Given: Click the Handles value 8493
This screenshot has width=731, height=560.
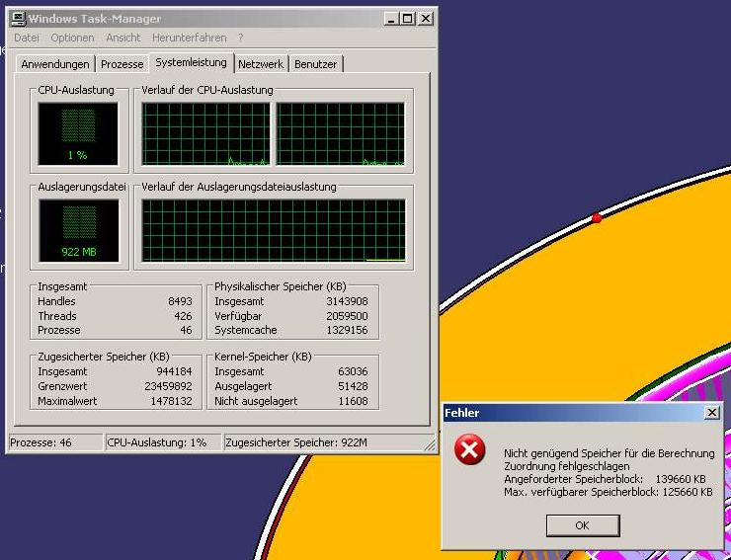Looking at the screenshot, I should point(180,301).
